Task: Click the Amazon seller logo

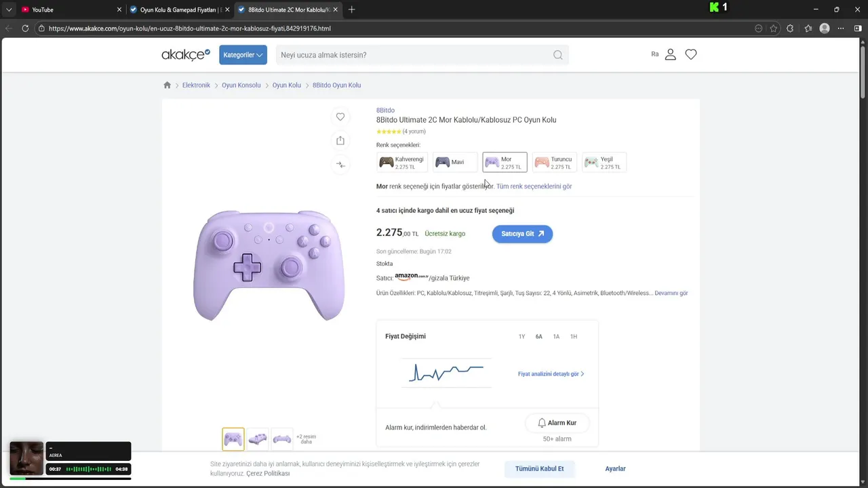Action: (x=411, y=277)
